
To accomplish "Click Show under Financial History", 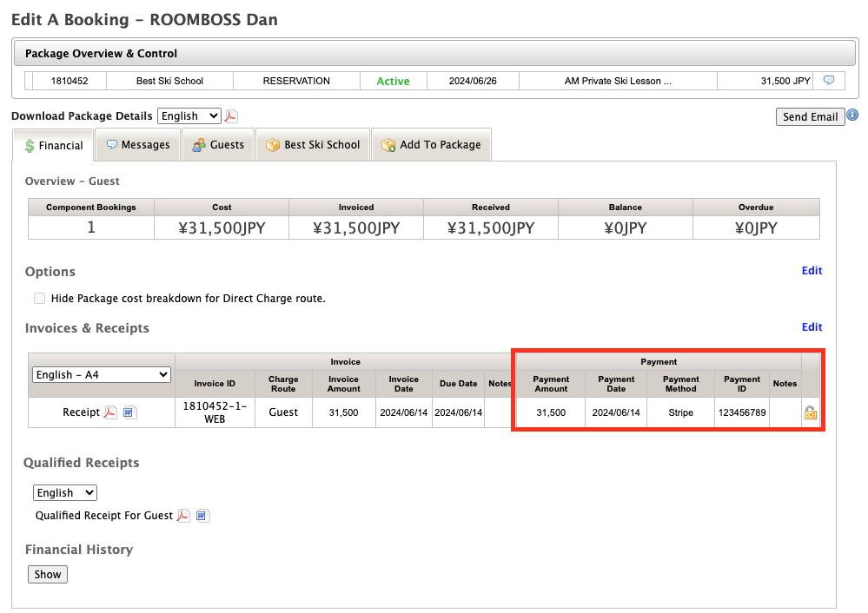I will [x=48, y=574].
